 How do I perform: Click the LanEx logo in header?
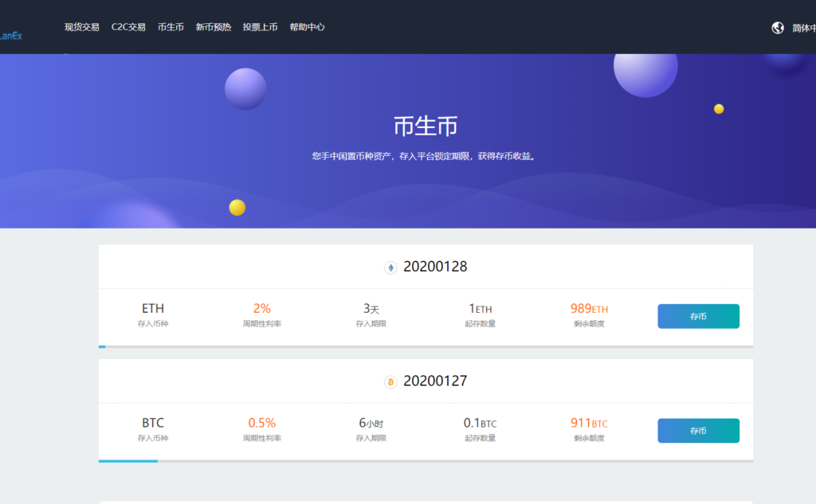[x=11, y=35]
